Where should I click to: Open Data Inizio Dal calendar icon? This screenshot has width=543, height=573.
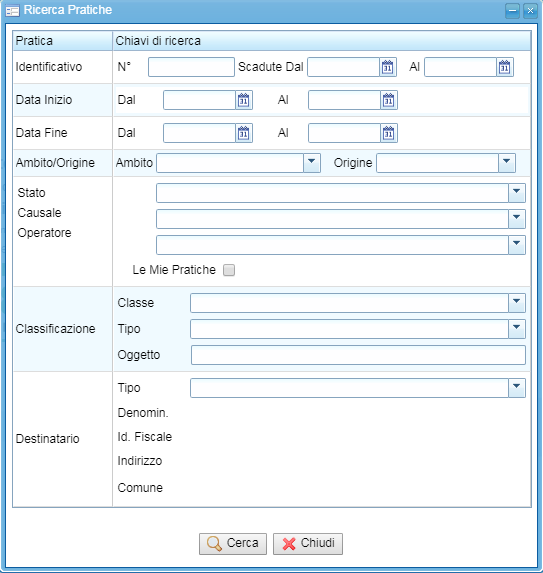[244, 100]
